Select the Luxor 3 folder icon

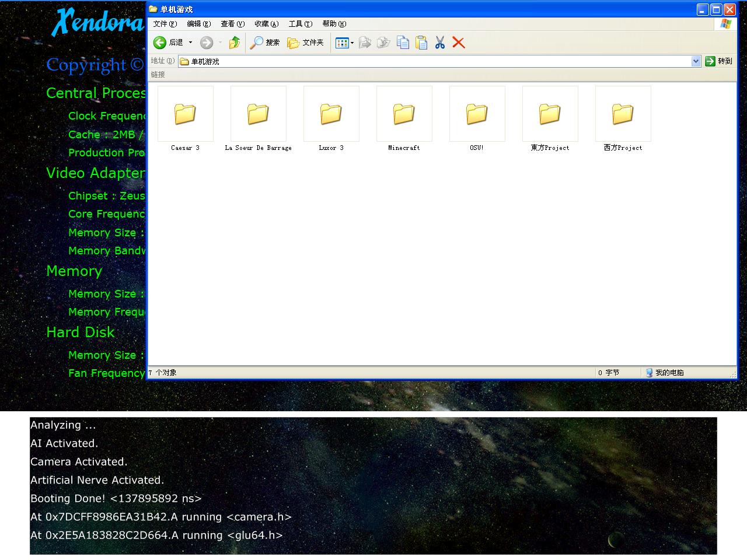331,114
